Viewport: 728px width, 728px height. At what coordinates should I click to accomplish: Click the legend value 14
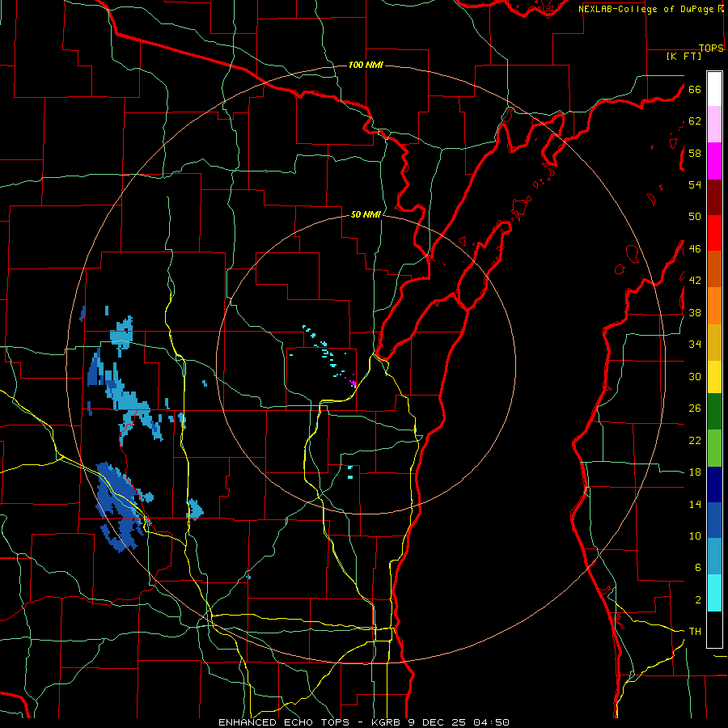[695, 504]
